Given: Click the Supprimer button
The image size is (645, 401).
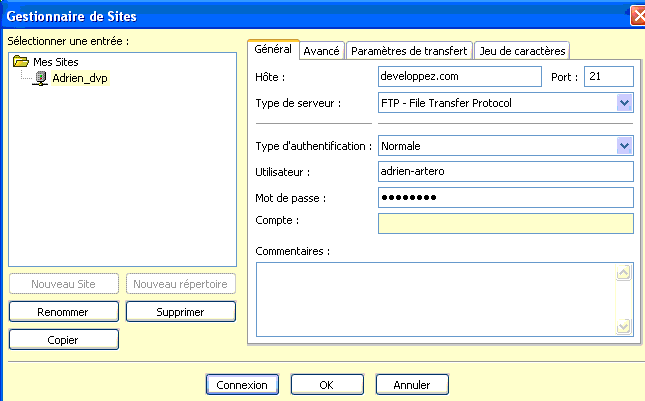Looking at the screenshot, I should click(180, 312).
